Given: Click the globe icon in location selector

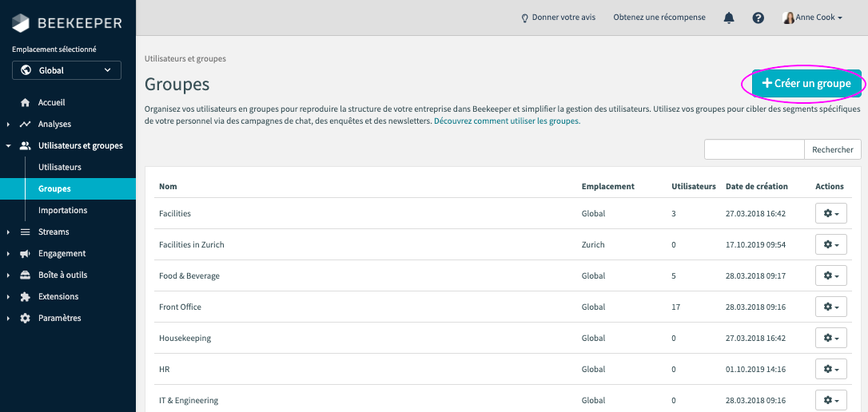Looking at the screenshot, I should tap(25, 70).
